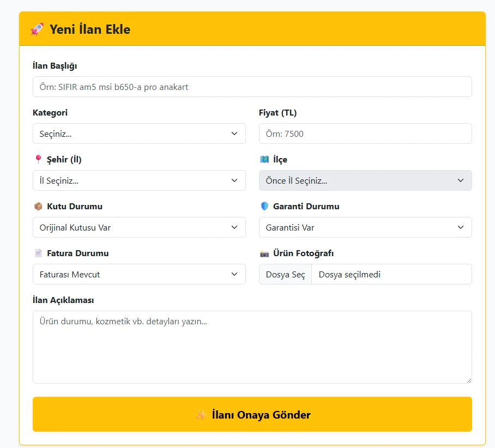Open the Kategori dropdown
495x448 pixels.
(x=139, y=134)
